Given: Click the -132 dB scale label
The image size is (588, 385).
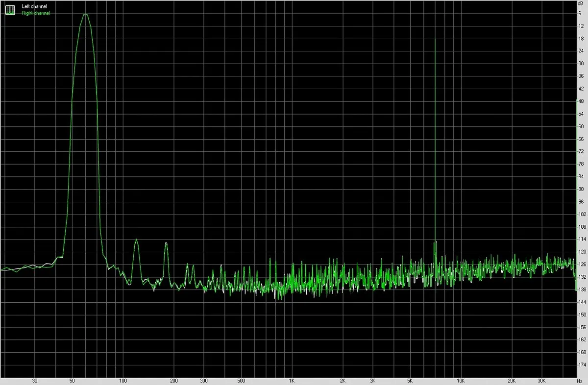Looking at the screenshot, I should click(582, 277).
